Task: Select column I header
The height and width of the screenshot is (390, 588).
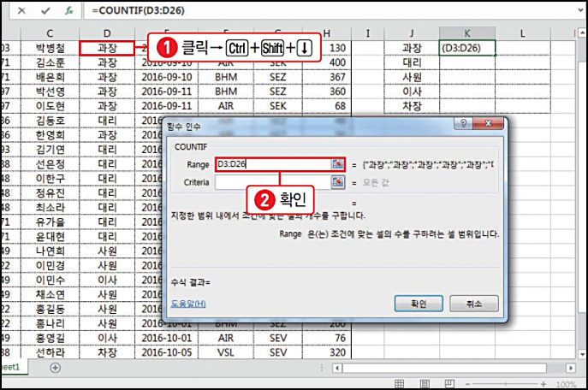Action: (367, 33)
